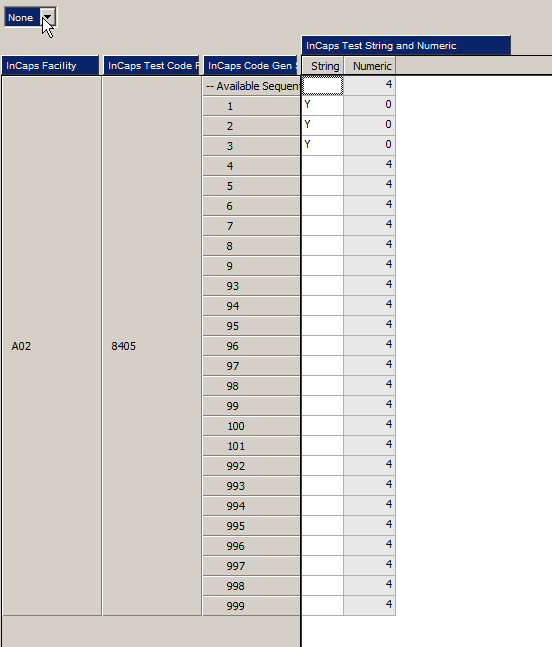Viewport: 552px width, 647px height.
Task: Select the focused String cell in Available Sequence row
Action: click(323, 86)
